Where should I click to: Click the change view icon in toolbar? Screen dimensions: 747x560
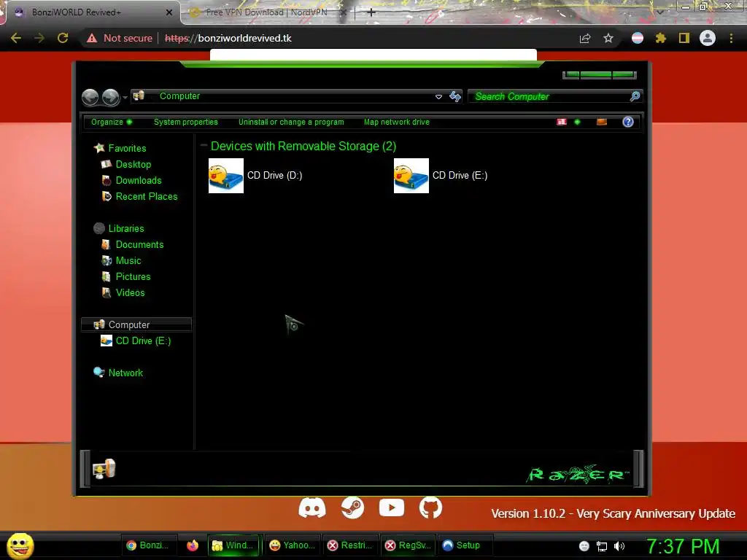(x=562, y=122)
